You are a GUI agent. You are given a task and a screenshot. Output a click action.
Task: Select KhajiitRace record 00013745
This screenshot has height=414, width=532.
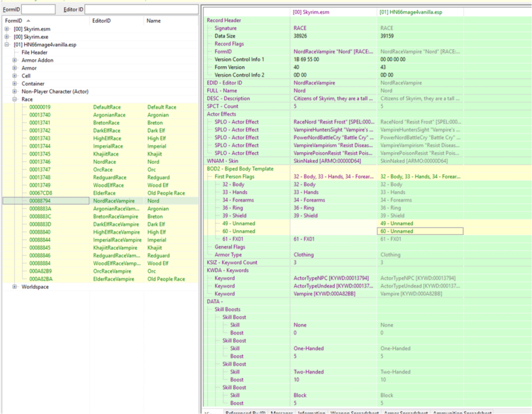(101, 154)
